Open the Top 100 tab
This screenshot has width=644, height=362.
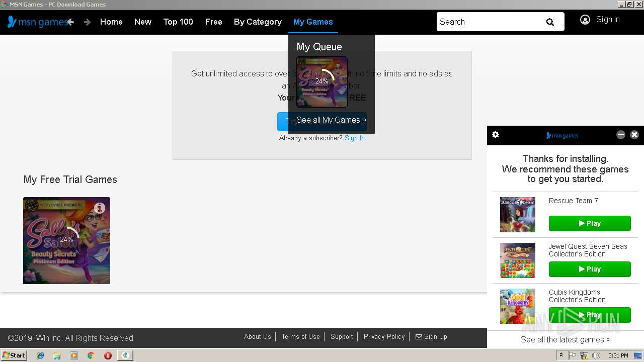pos(178,22)
